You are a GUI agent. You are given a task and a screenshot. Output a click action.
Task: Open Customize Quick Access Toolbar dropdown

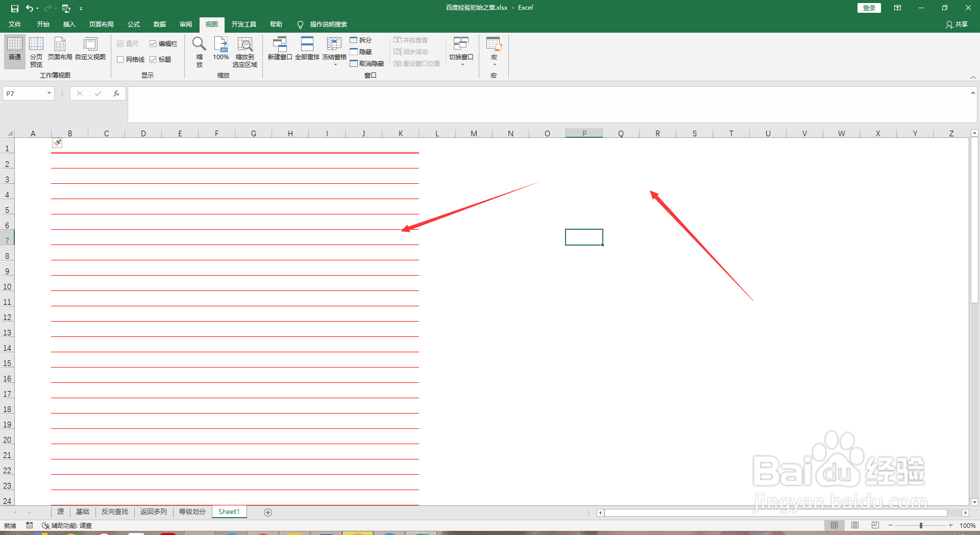81,8
